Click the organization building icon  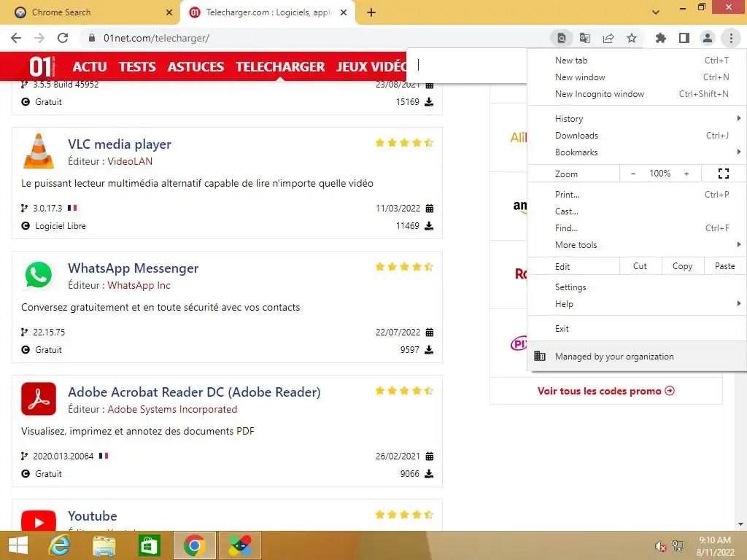click(x=540, y=356)
